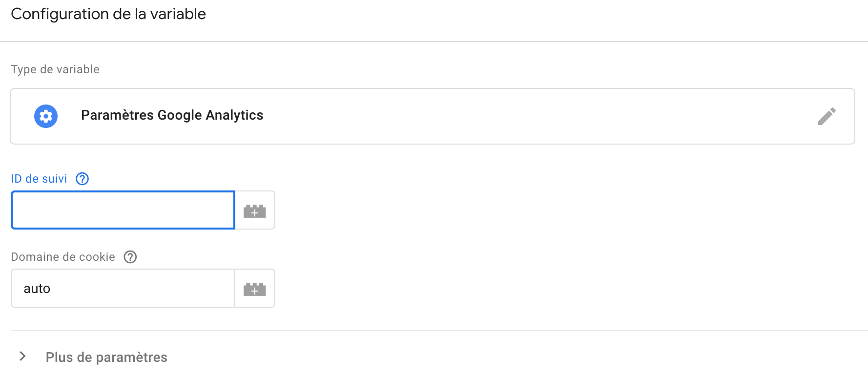The width and height of the screenshot is (868, 378).
Task: Click the "Plus de paramètres" label
Action: 106,357
